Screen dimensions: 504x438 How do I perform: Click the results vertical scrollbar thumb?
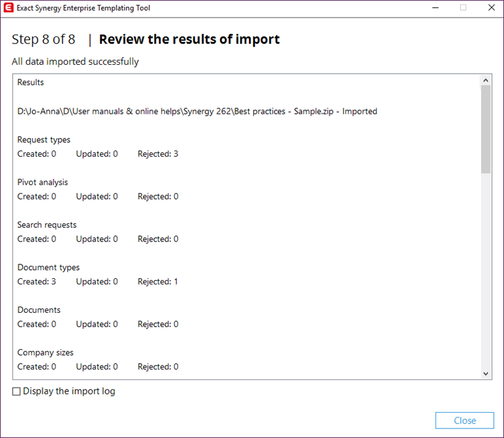[x=486, y=129]
